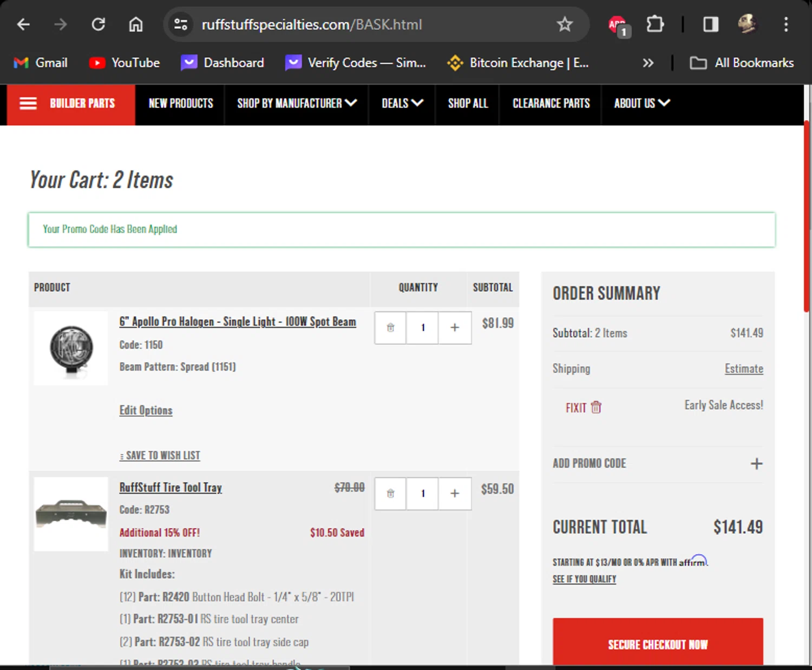Increase quantity of Apollo Pro Halogen light

tap(455, 327)
